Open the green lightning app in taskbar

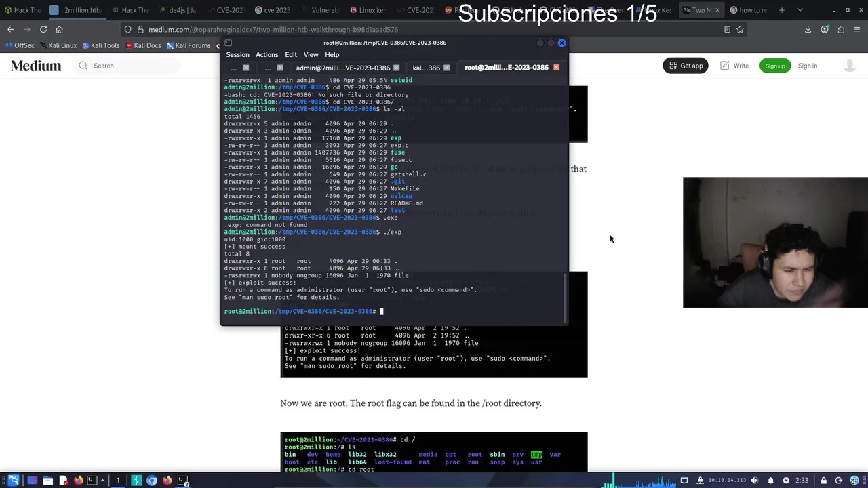coord(136,481)
